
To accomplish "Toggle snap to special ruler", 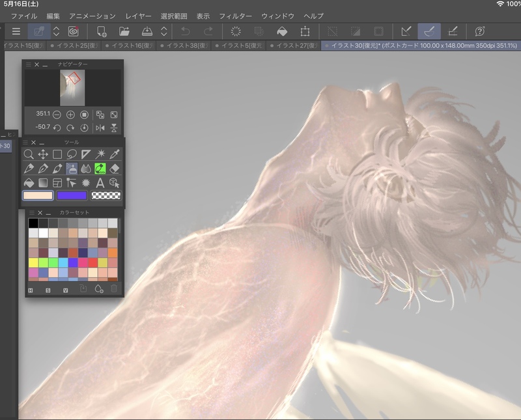I will (429, 31).
